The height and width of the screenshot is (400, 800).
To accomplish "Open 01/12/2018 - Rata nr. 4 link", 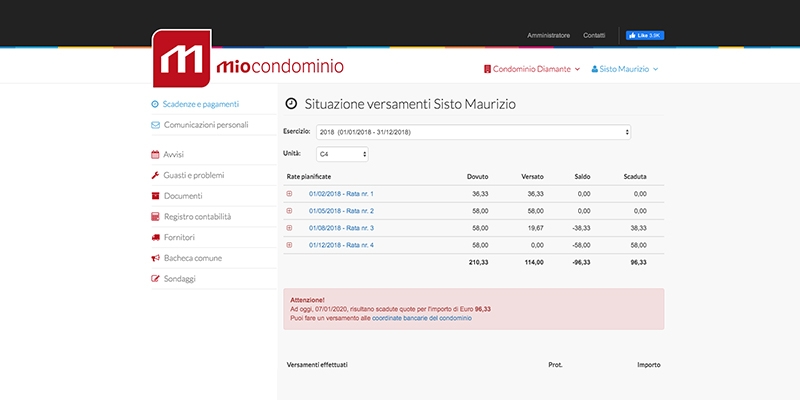I will pos(341,245).
